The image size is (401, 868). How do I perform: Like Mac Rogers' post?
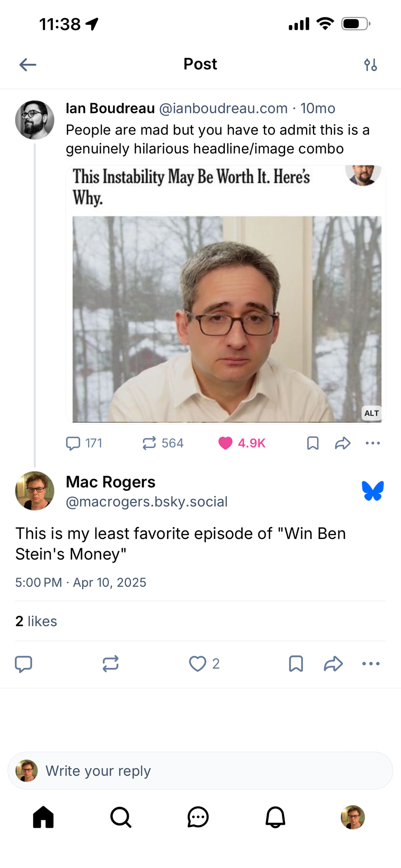pos(198,664)
